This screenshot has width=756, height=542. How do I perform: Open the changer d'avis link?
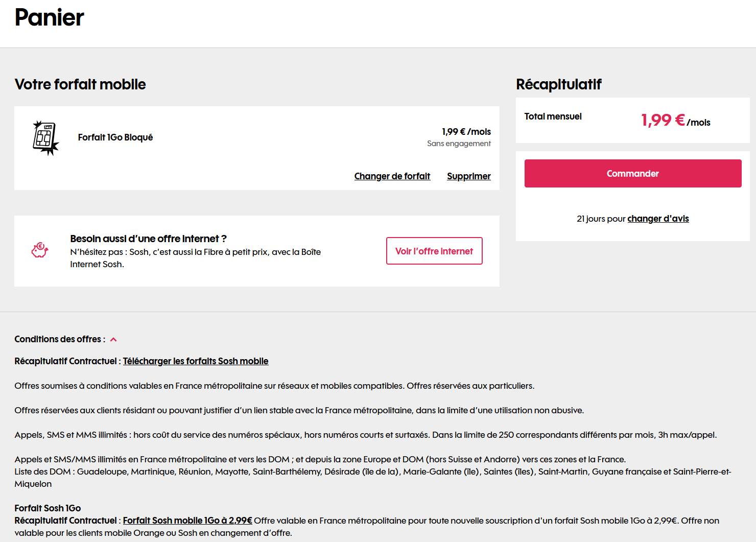[x=658, y=219]
